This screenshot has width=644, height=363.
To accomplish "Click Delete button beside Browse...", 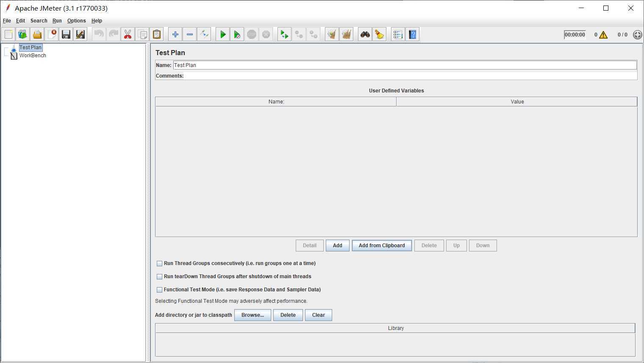I will pyautogui.click(x=288, y=315).
